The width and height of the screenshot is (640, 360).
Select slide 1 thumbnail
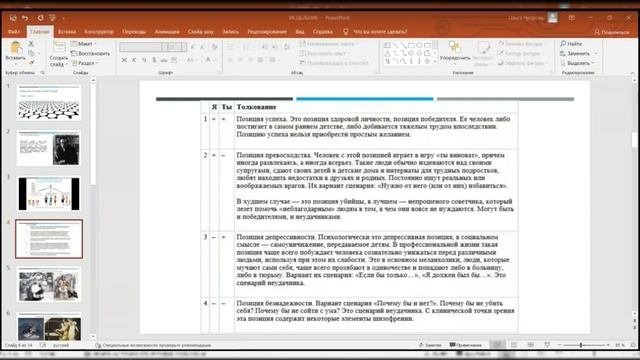(49, 102)
